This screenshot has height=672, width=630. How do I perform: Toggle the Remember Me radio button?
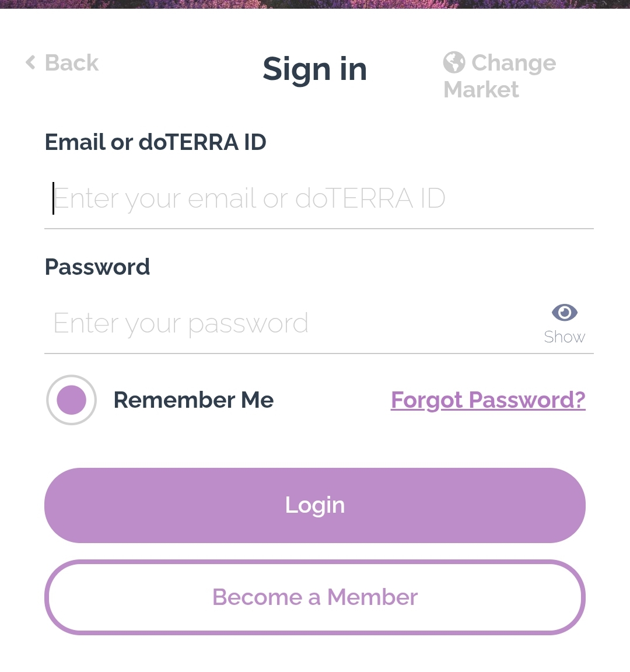coord(71,400)
